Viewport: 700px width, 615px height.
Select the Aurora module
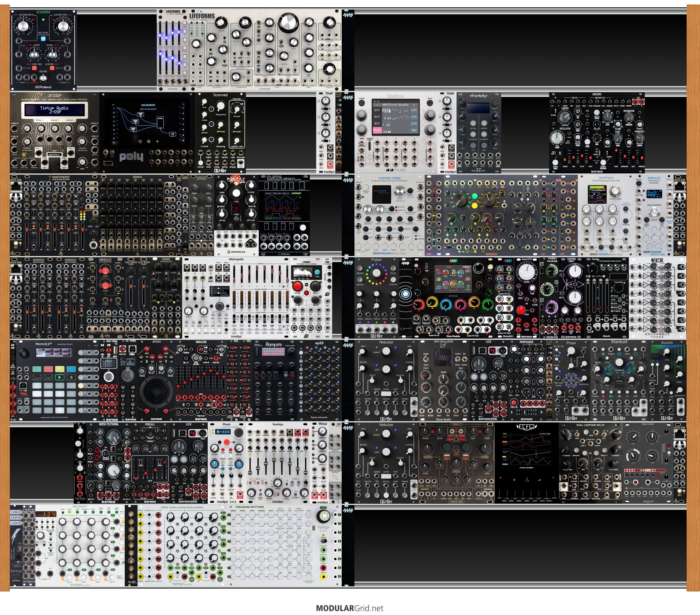pos(667,380)
